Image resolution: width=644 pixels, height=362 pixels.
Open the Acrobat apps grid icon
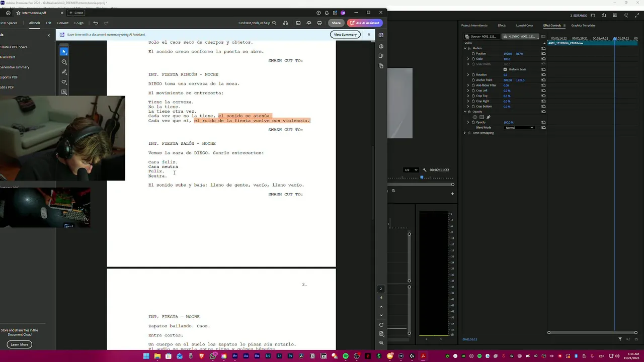coord(335,13)
